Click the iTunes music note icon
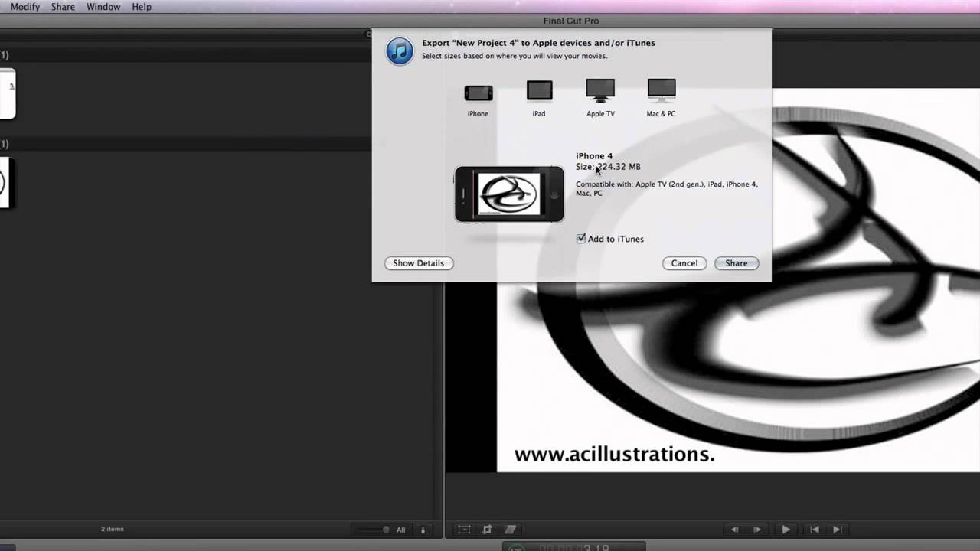Screen dimensions: 980x551 click(400, 51)
